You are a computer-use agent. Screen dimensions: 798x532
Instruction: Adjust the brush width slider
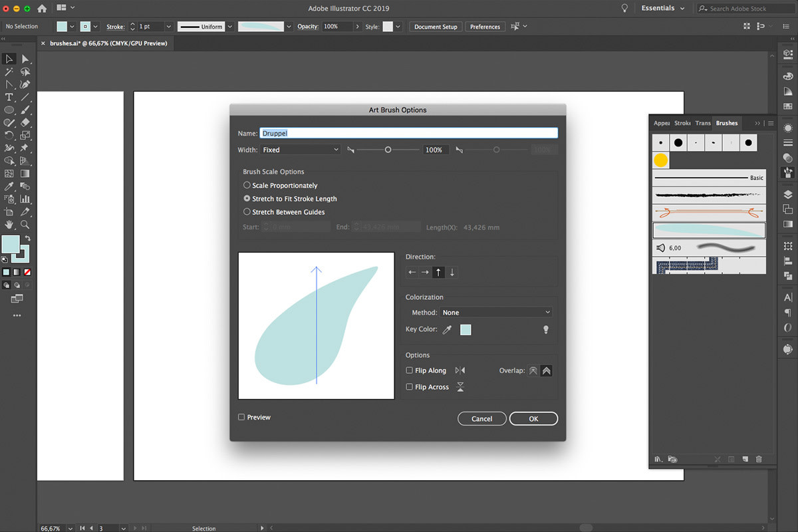point(388,150)
